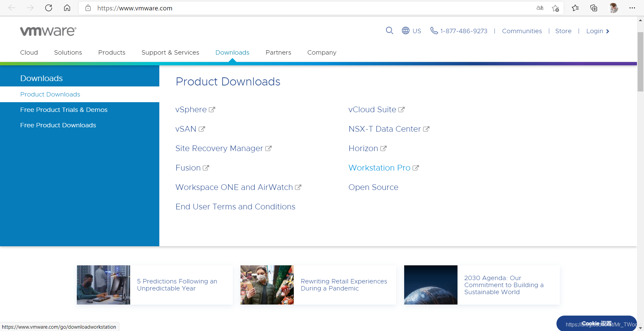Viewport: 644px width, 331px height.
Task: Change US region selector
Action: 417,31
